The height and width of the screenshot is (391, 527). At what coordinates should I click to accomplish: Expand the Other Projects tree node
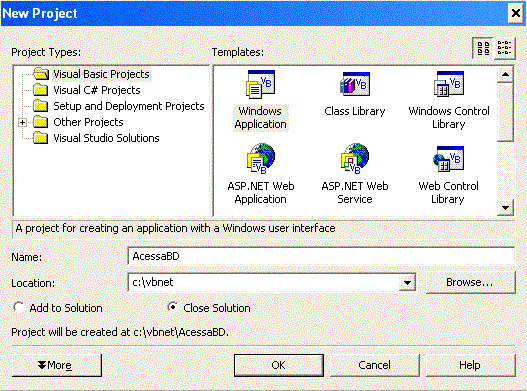pos(23,122)
